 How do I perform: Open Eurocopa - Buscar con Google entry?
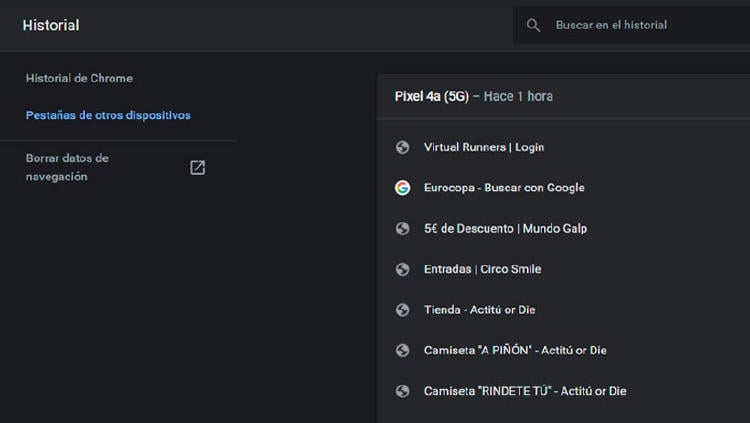[x=504, y=188]
